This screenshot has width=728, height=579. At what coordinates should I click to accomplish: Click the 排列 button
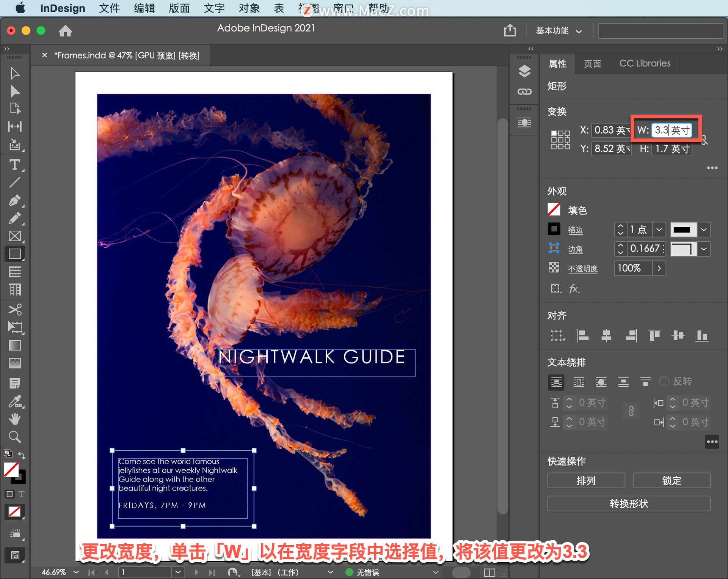point(586,480)
